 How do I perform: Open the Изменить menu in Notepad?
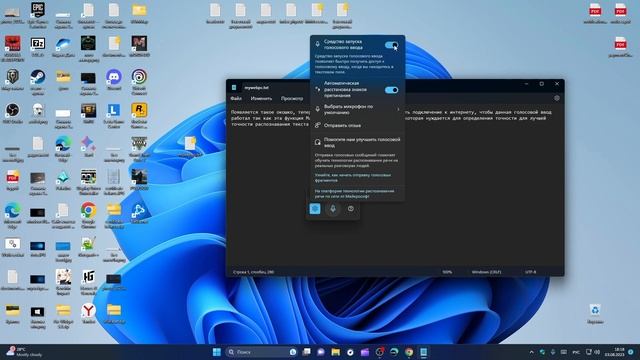coord(261,98)
